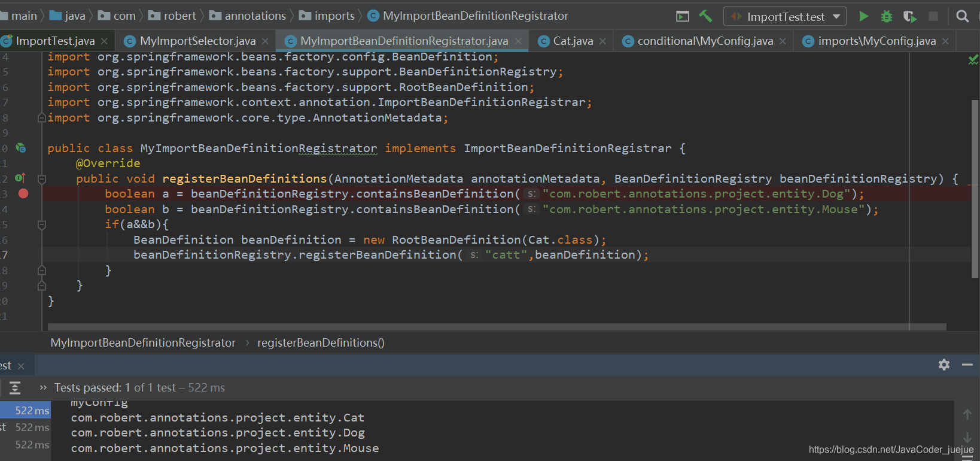This screenshot has height=461, width=980.
Task: Click the MyImportBeanDefinitionRegistrator class breadcrumb at top
Action: pyautogui.click(x=468, y=16)
